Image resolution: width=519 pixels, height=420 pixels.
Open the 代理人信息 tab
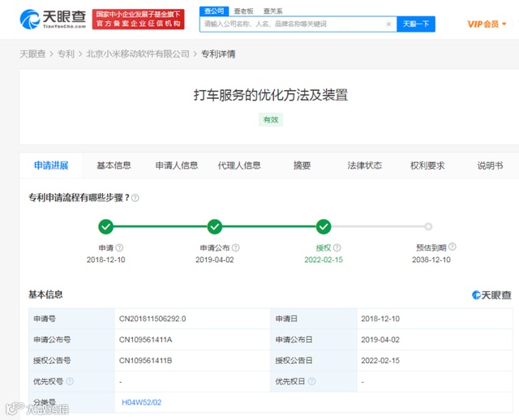239,165
